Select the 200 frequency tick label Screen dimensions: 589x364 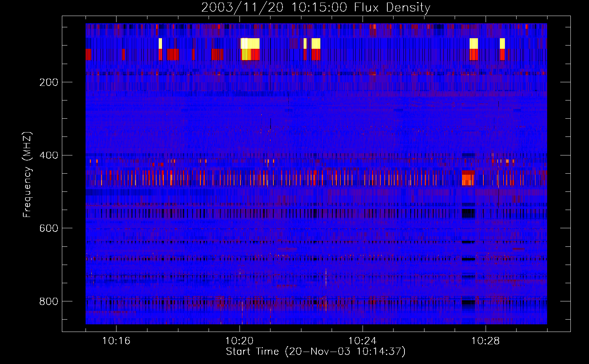point(49,82)
